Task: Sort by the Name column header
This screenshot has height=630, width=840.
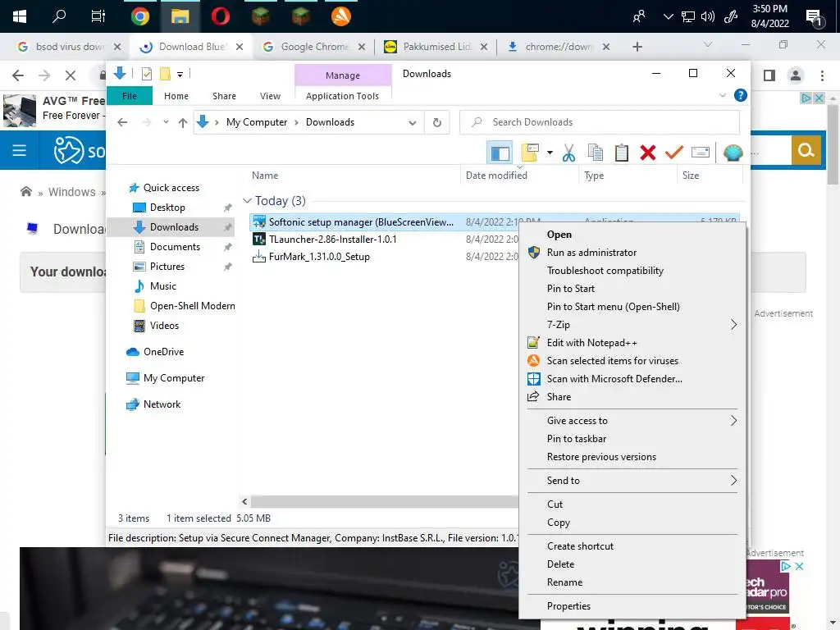Action: tap(265, 176)
